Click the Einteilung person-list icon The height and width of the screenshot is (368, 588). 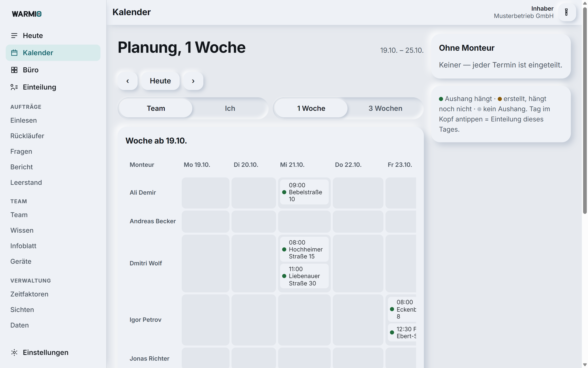14,87
